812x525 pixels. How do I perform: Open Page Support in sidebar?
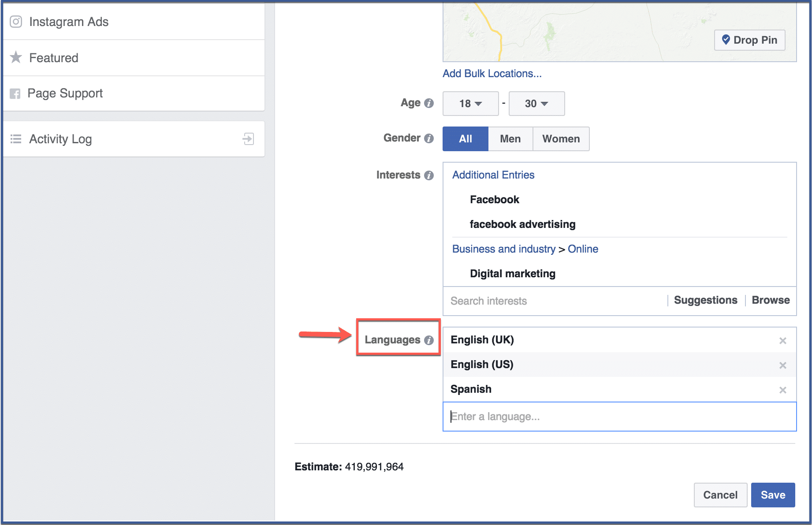coord(134,93)
